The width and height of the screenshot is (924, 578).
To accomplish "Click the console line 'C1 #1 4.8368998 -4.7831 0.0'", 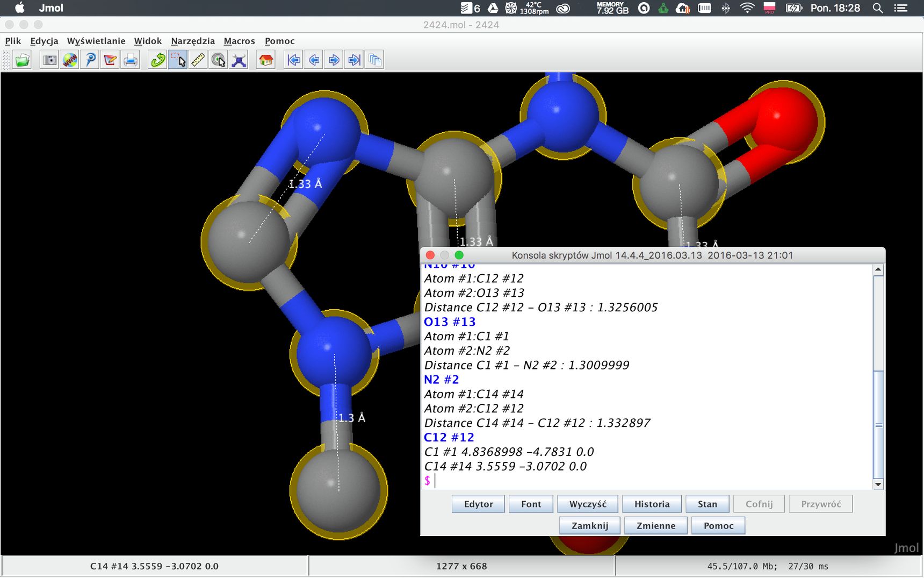I will click(x=509, y=452).
